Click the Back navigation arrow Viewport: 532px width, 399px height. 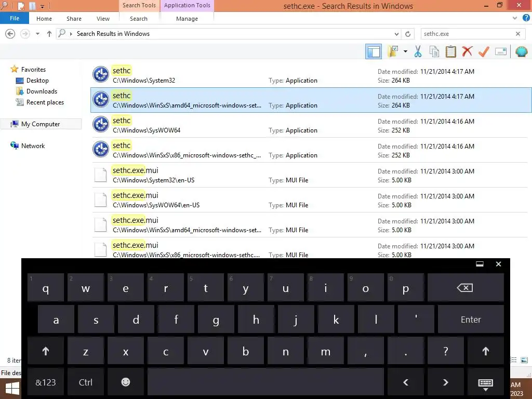click(x=10, y=34)
